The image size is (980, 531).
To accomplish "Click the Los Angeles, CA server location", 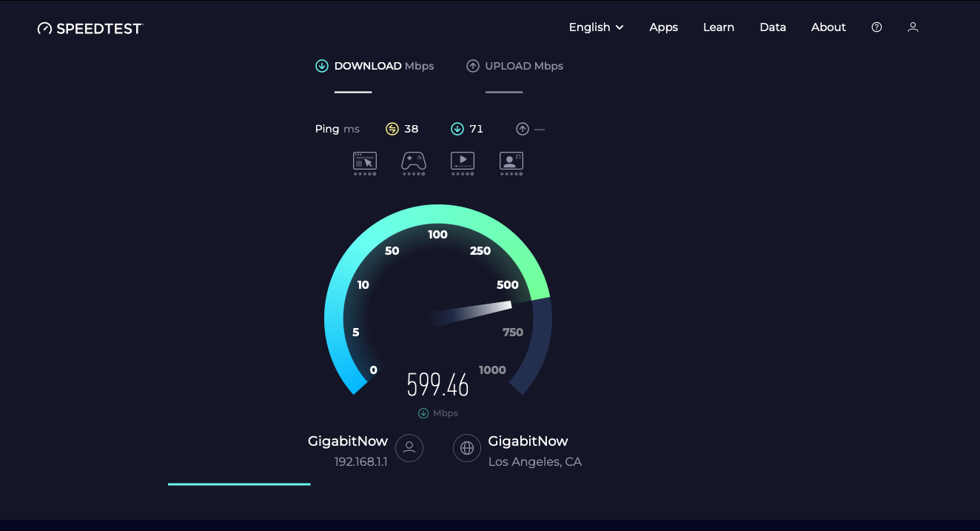I will tap(535, 462).
